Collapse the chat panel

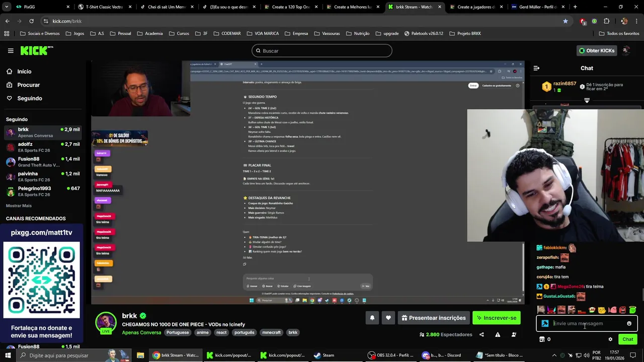(x=536, y=68)
